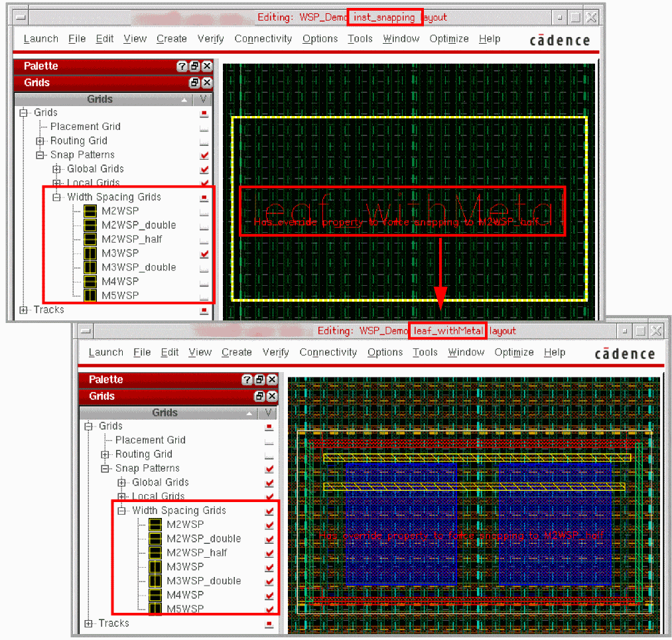Click V column header in leaf_withMetal window
672x640 pixels.
point(268,413)
